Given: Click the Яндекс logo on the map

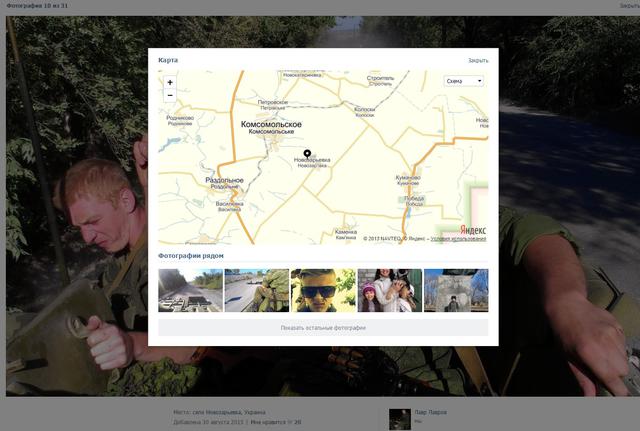Looking at the screenshot, I should pyautogui.click(x=473, y=228).
